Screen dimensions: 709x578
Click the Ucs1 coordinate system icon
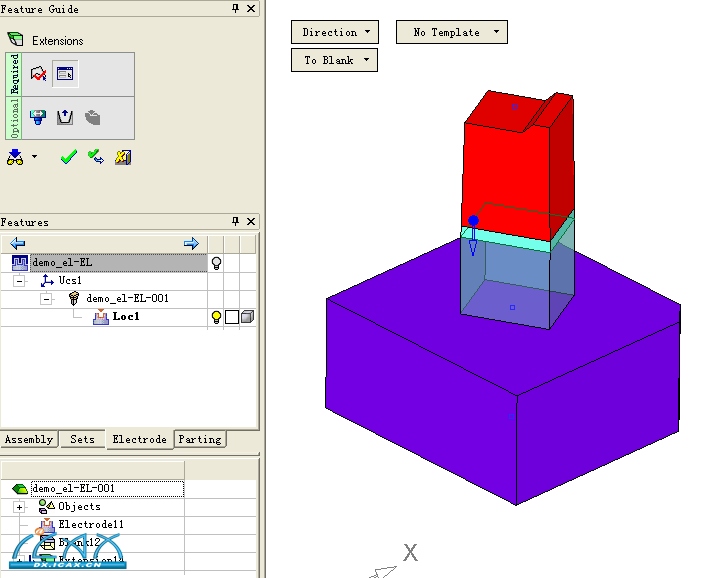[47, 280]
